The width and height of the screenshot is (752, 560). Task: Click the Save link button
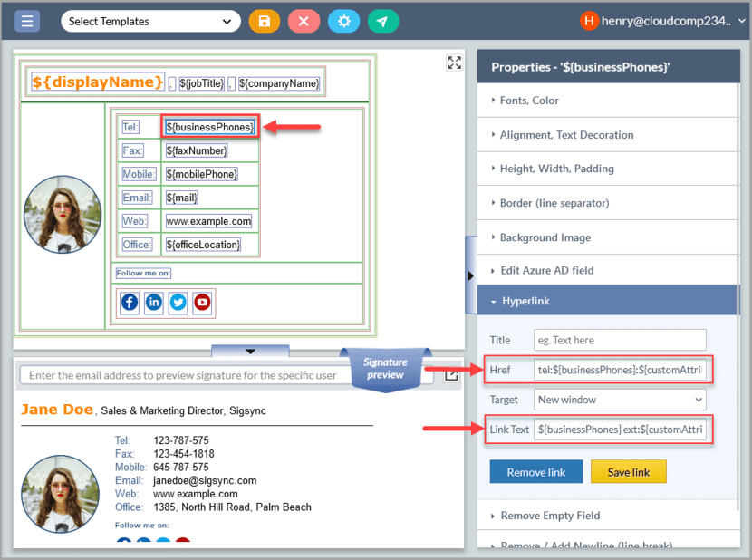coord(628,472)
